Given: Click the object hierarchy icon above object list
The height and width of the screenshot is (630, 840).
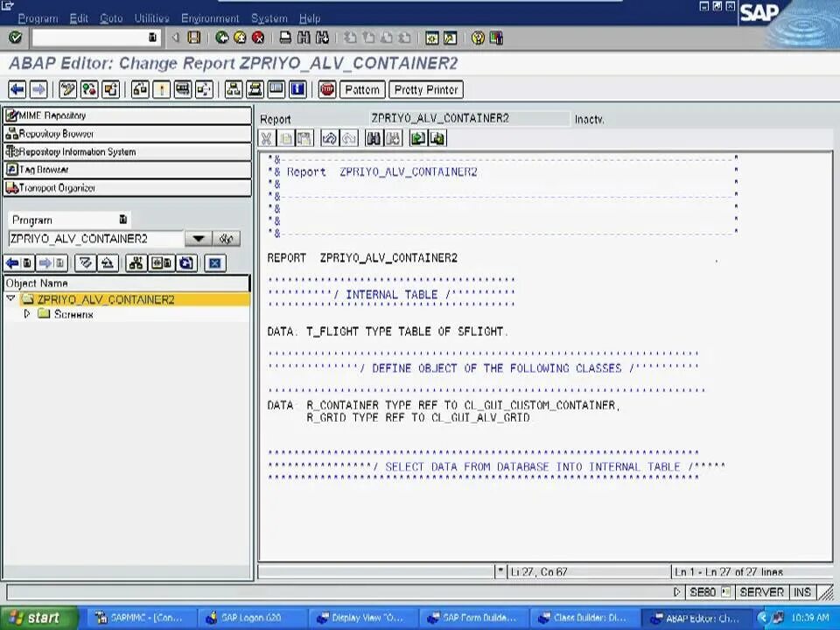Looking at the screenshot, I should click(x=136, y=263).
